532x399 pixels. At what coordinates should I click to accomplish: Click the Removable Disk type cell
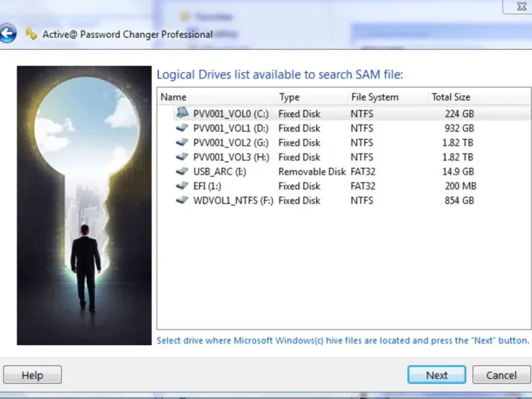pos(312,172)
